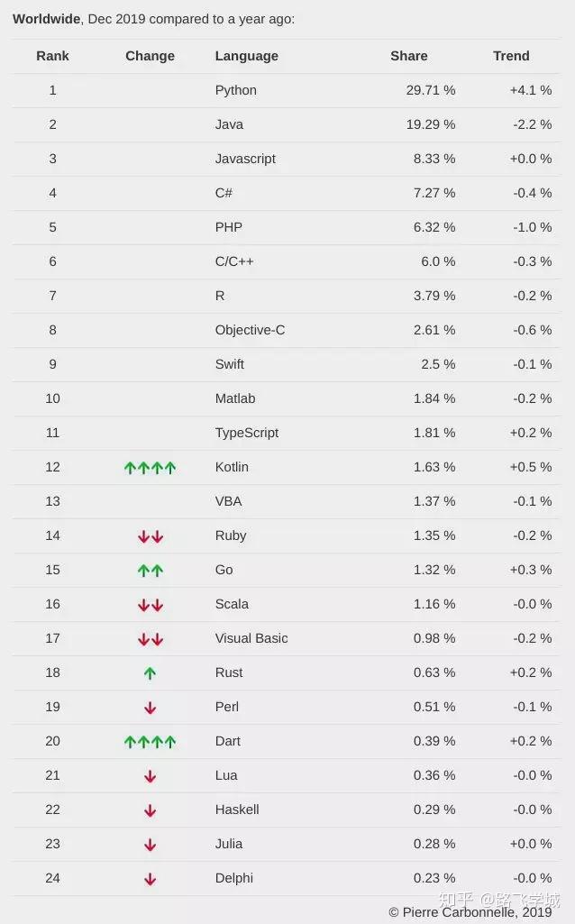Click Java's 19.29 % share value
Image resolution: width=575 pixels, height=924 pixels.
click(430, 124)
